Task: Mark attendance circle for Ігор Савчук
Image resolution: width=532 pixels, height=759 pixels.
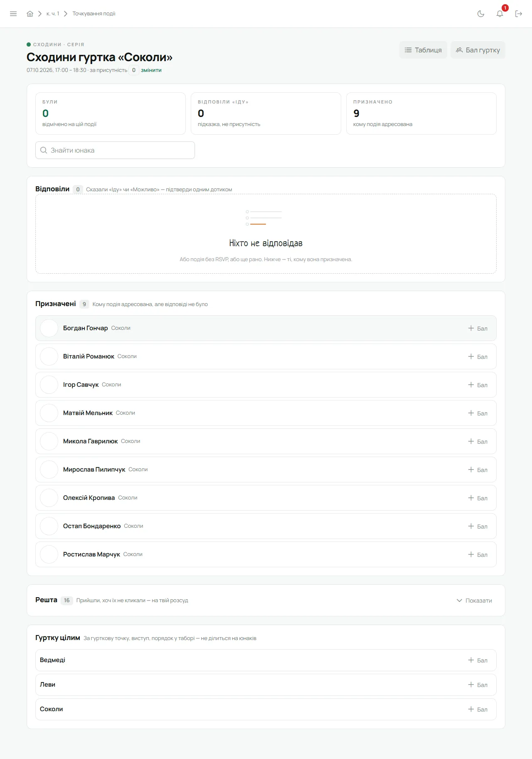Action: click(49, 385)
